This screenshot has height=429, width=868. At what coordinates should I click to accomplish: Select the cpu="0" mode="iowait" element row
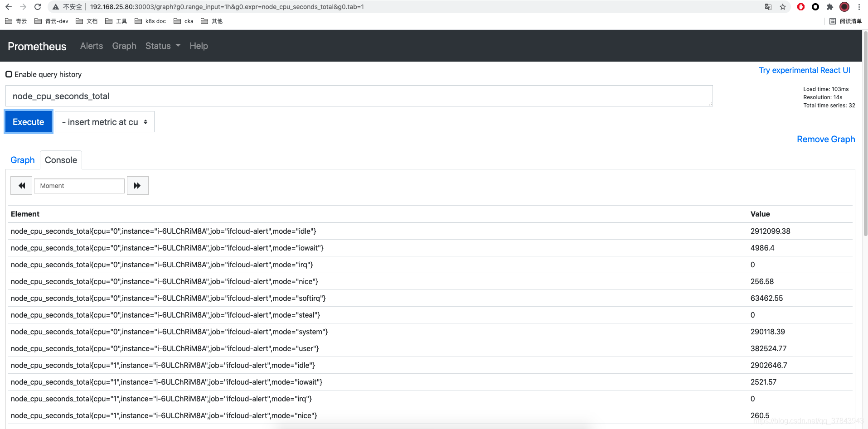coord(430,248)
